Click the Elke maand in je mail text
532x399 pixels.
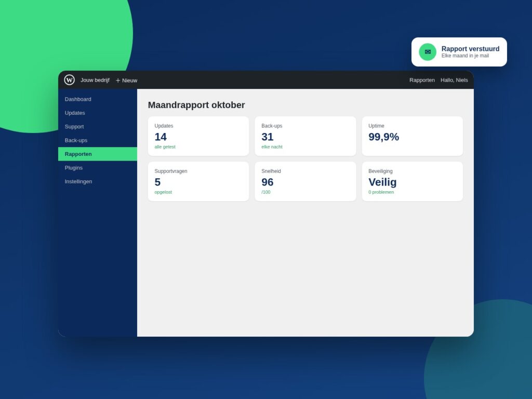coord(465,56)
